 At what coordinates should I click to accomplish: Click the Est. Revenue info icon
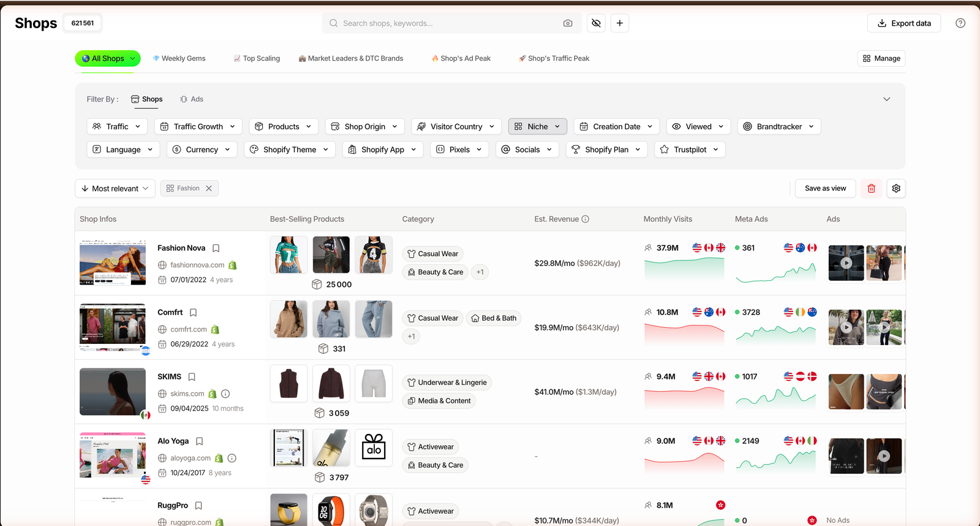click(x=586, y=219)
